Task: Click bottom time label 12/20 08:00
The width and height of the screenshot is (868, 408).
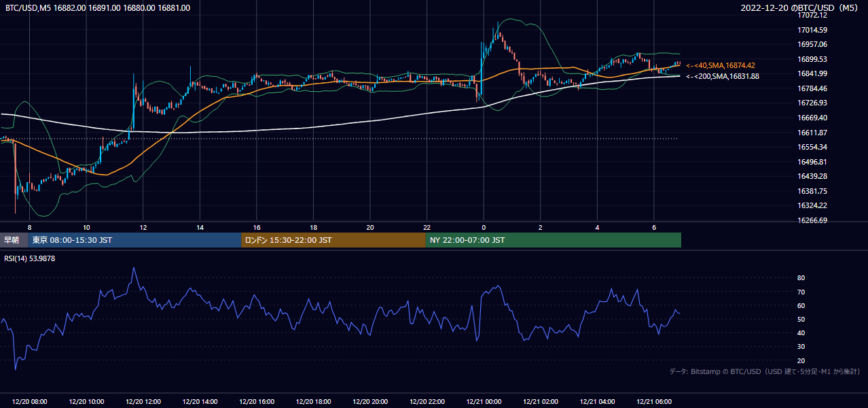Action: [30, 402]
